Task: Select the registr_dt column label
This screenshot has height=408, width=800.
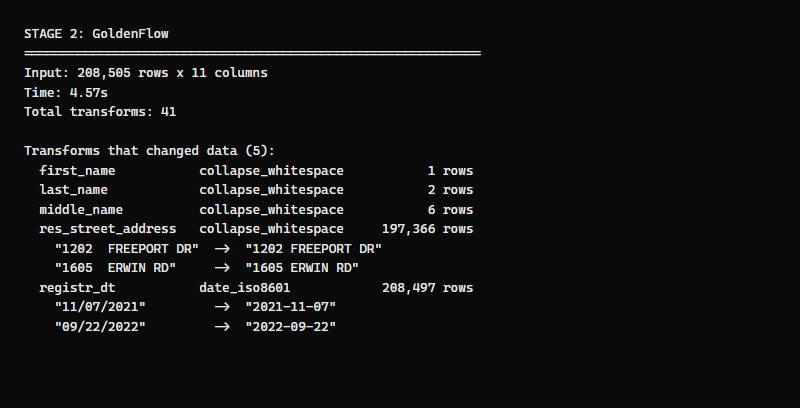Action: click(77, 287)
